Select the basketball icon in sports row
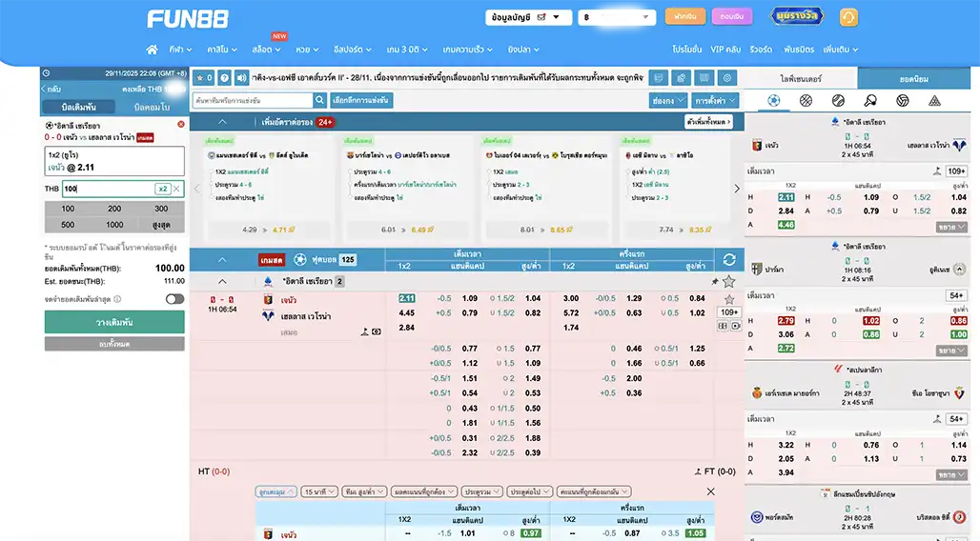The height and width of the screenshot is (541, 980). pyautogui.click(x=806, y=100)
